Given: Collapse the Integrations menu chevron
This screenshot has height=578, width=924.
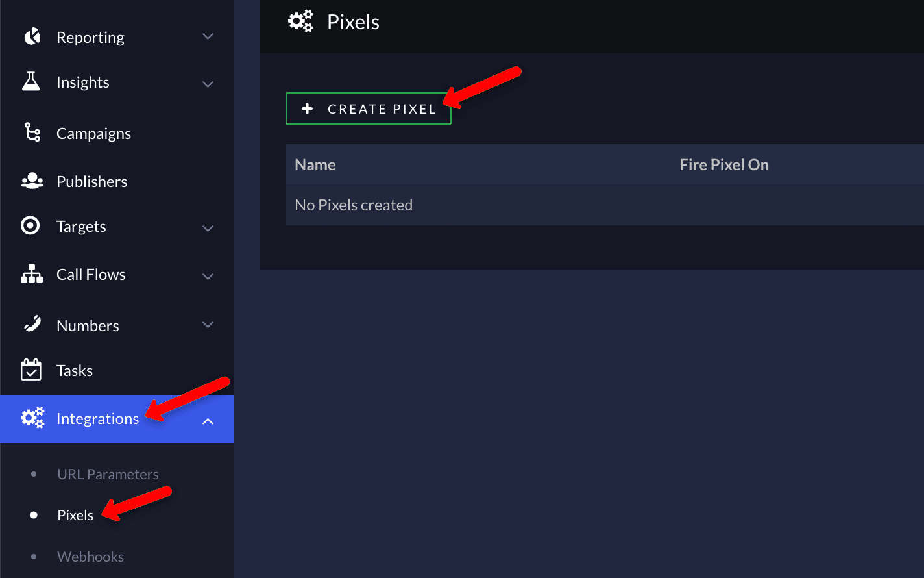Looking at the screenshot, I should point(208,421).
